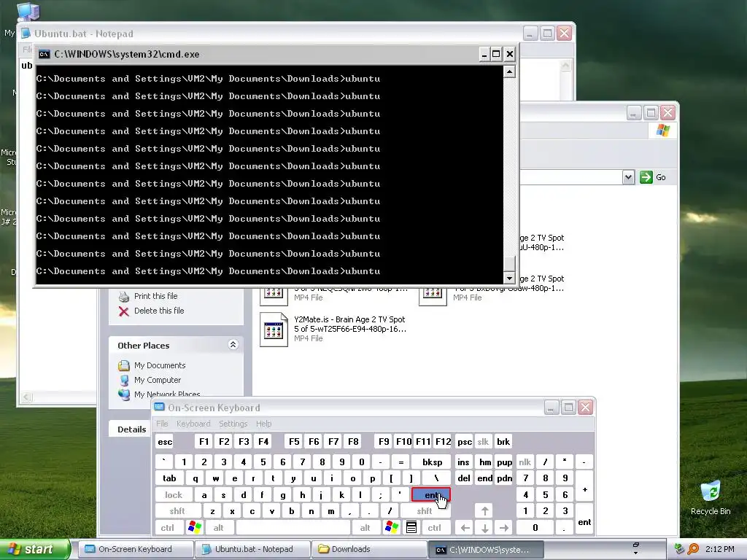The width and height of the screenshot is (747, 560).
Task: Toggle the right ctrl key
Action: pyautogui.click(x=435, y=528)
